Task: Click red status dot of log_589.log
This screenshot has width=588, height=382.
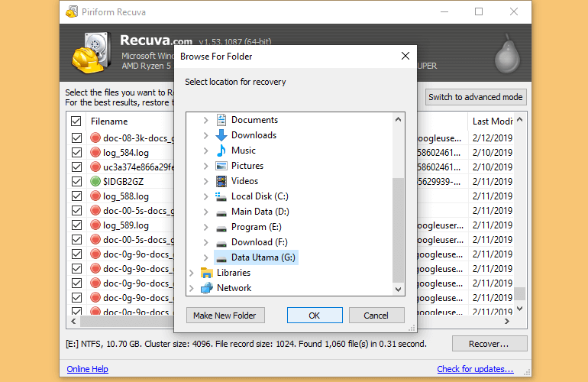Action: 95,225
